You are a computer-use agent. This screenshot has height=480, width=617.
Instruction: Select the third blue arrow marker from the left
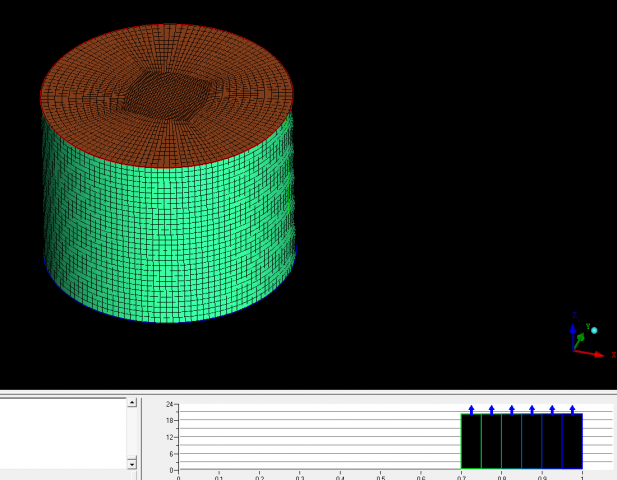tap(511, 409)
